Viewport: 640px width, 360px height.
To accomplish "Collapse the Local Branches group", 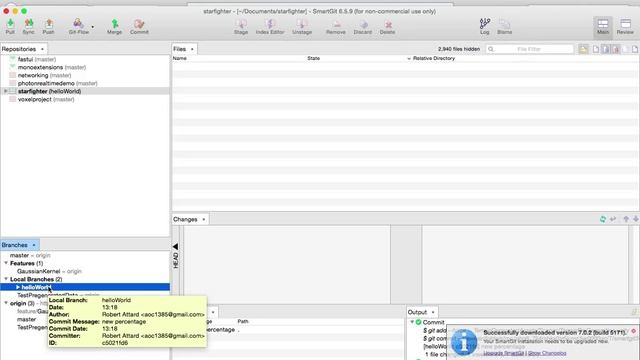I will click(x=6, y=279).
